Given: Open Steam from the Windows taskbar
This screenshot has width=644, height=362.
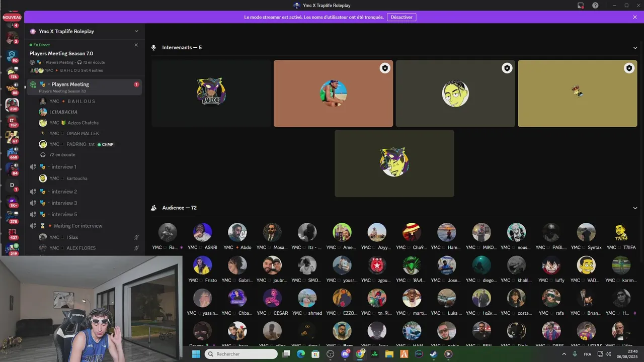Looking at the screenshot, I should [x=433, y=354].
